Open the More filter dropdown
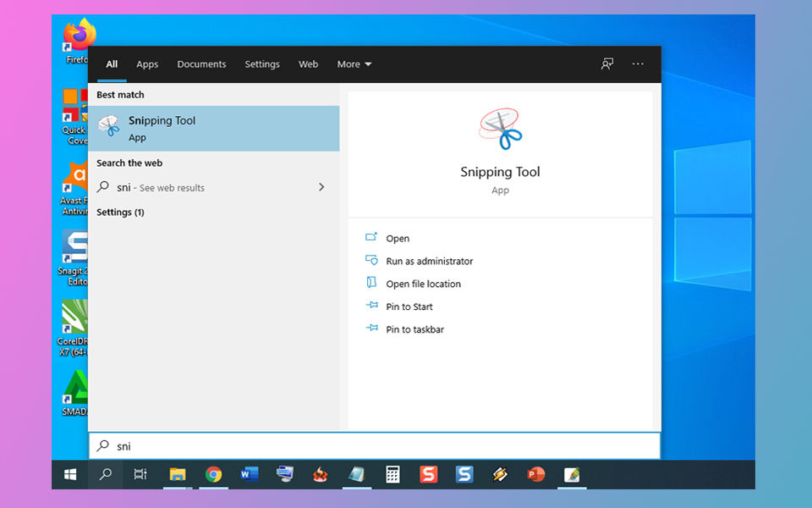The height and width of the screenshot is (508, 812). pos(354,63)
